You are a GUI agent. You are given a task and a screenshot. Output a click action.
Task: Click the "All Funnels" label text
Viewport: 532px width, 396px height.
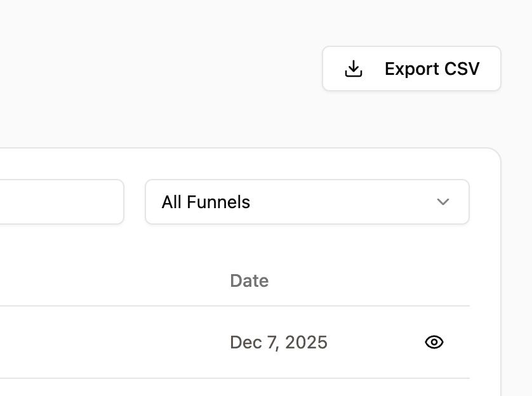click(x=206, y=202)
